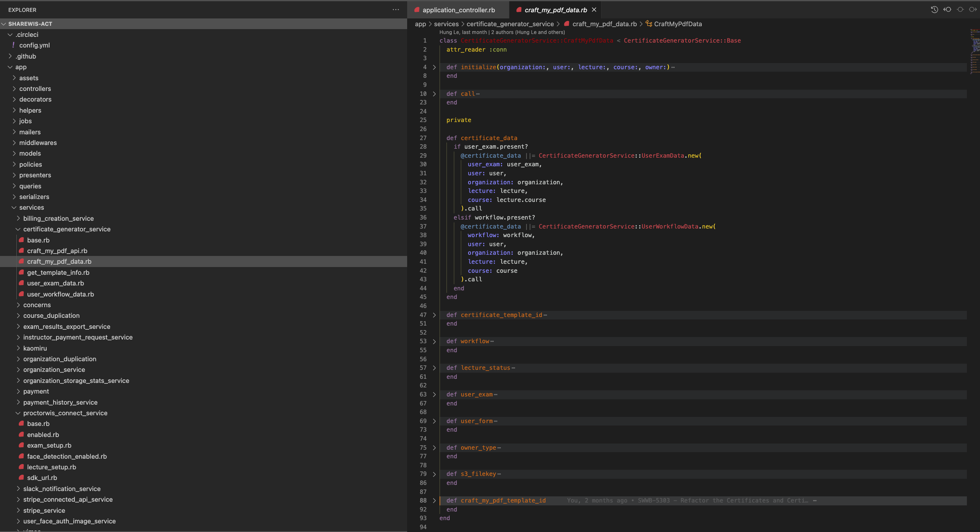Viewport: 980px width, 532px height.
Task: Click the Ruby file icon in the breadcrumb
Action: point(567,24)
